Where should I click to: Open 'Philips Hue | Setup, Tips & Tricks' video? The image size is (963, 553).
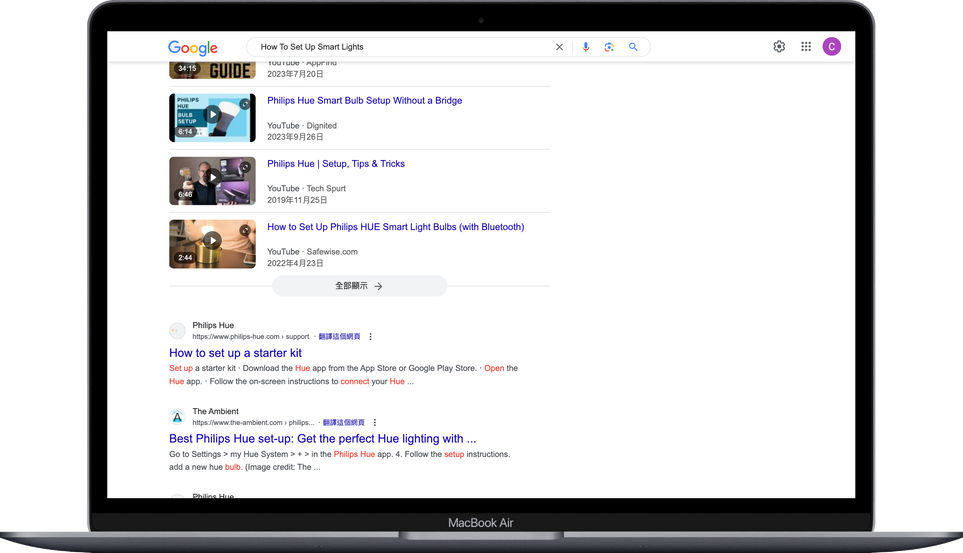pyautogui.click(x=336, y=164)
